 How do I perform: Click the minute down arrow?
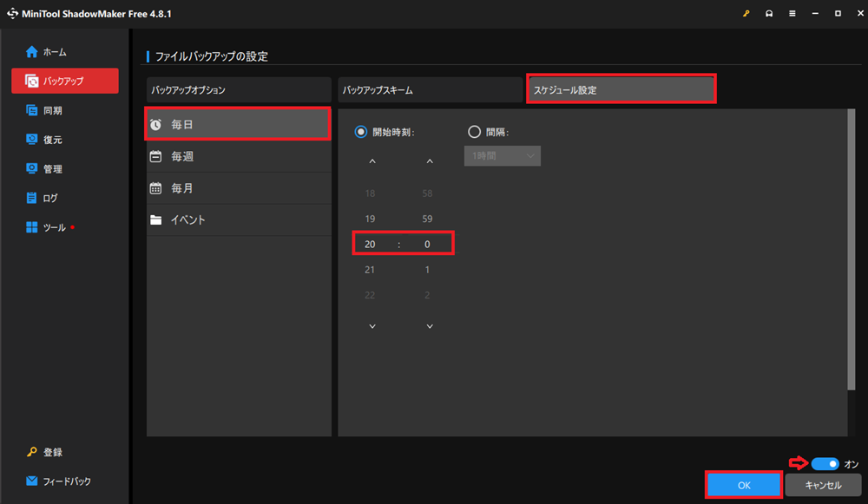tap(430, 326)
